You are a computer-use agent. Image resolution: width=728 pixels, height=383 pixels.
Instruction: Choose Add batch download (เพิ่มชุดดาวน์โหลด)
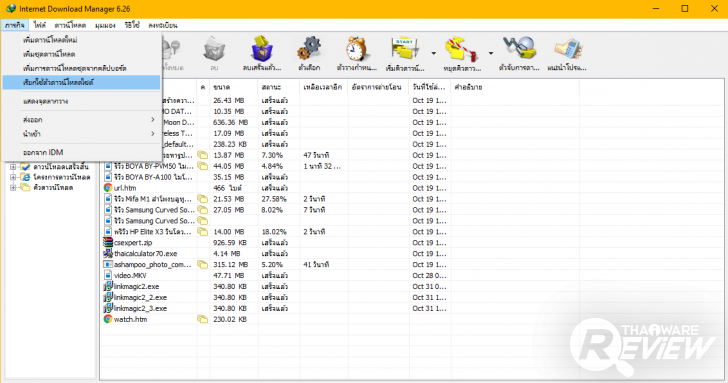pyautogui.click(x=82, y=54)
